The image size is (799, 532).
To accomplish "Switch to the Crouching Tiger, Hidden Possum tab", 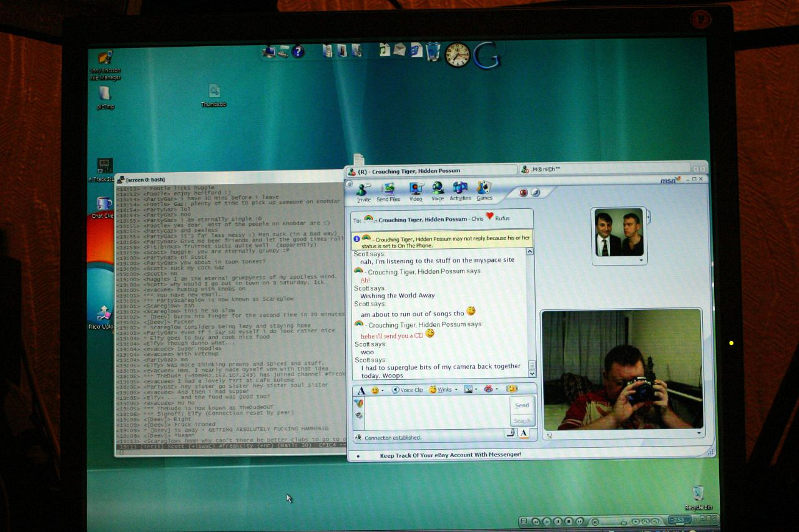I will (431, 170).
